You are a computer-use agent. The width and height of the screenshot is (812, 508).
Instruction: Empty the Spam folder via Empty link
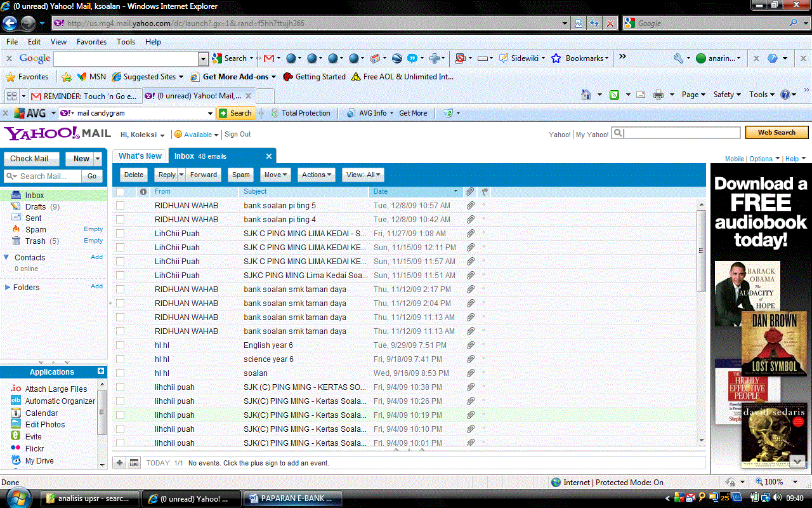[x=93, y=229]
